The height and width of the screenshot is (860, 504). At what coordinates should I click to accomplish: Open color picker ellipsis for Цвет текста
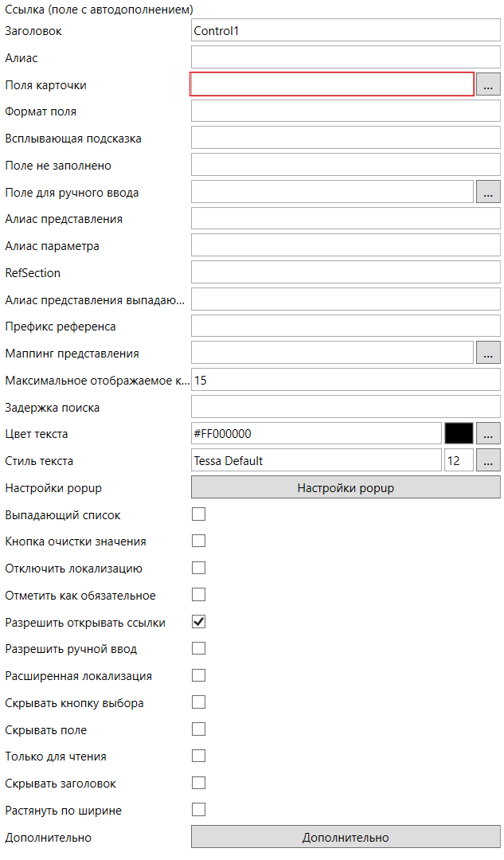pyautogui.click(x=488, y=433)
